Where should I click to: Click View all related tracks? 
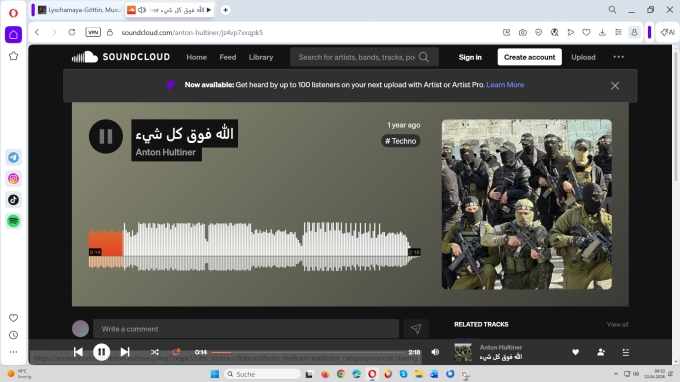(x=618, y=324)
